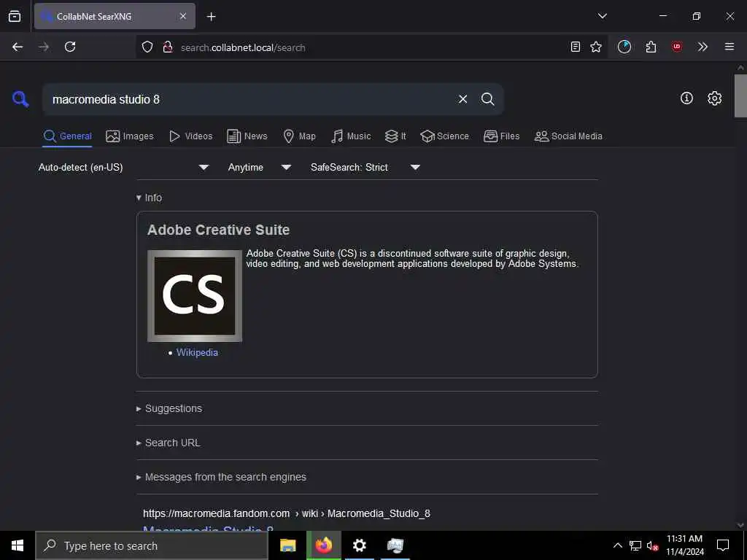Click the Windows taskbar search box
The height and width of the screenshot is (560, 747).
(x=152, y=545)
